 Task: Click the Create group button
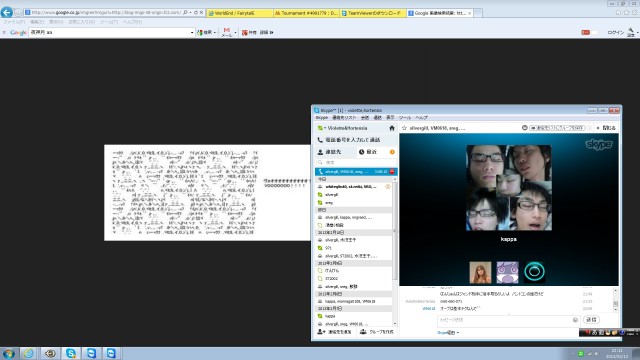tap(377, 332)
